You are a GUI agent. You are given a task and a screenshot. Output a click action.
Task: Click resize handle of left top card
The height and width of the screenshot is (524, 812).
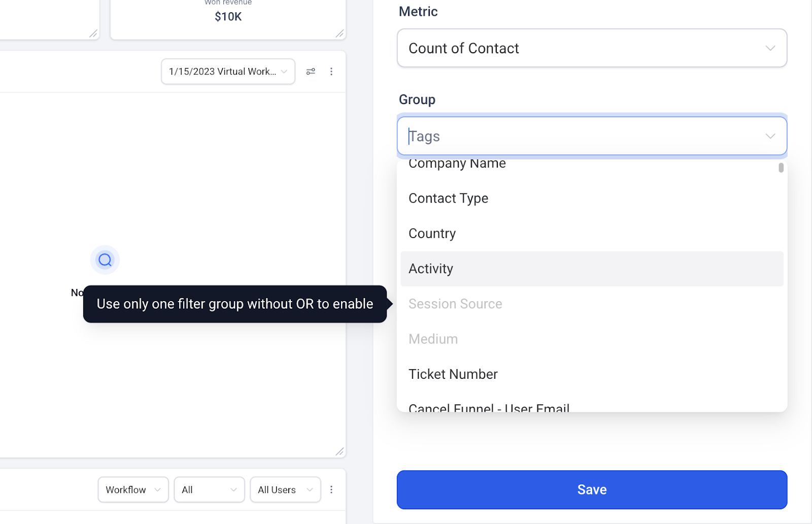(93, 34)
